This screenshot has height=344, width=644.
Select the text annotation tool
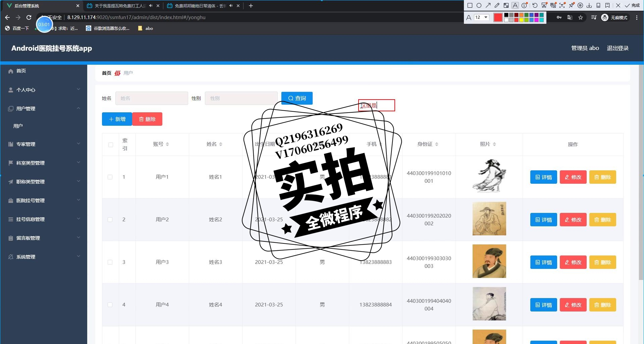tap(515, 5)
